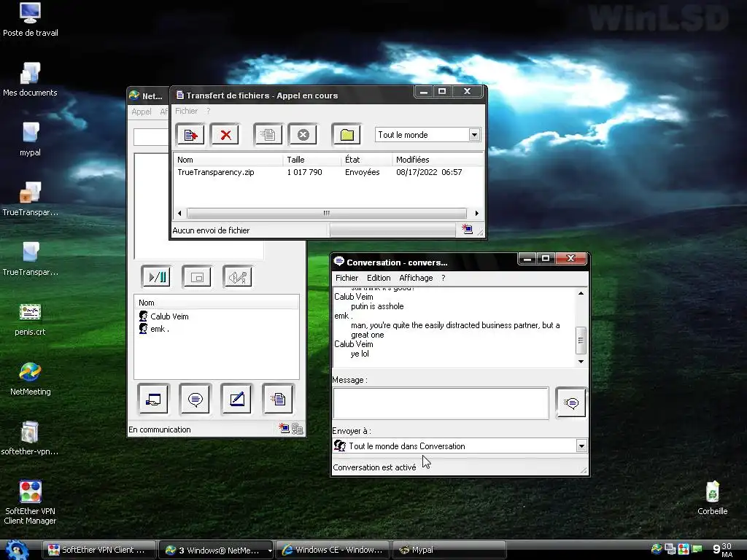This screenshot has height=560, width=747.
Task: Click the call status icon in NetMeeting status bar
Action: 285,428
